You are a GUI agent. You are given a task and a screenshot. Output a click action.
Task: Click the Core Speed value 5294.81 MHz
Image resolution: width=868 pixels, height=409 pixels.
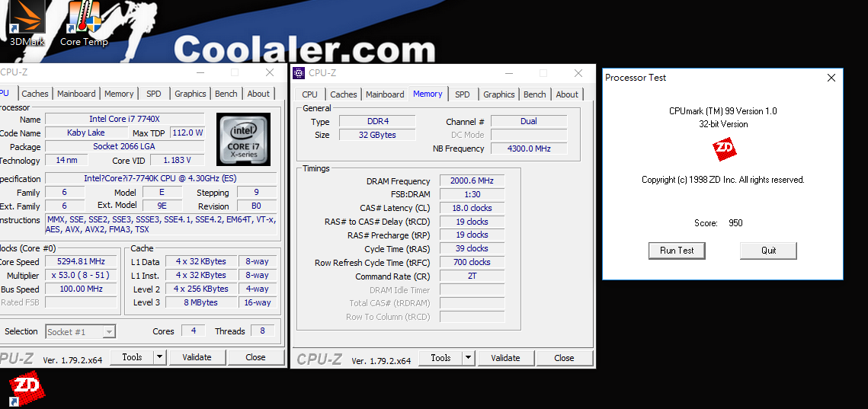point(82,261)
